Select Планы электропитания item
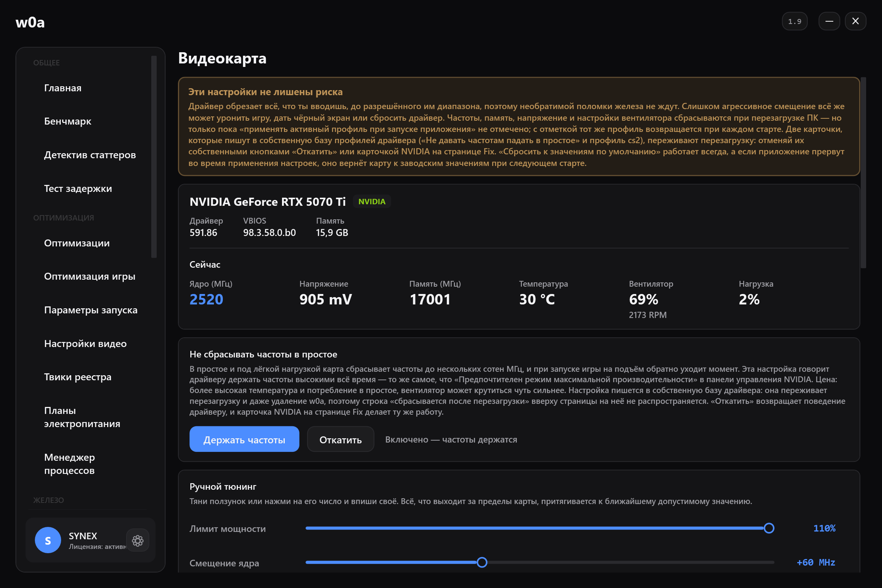882x588 pixels. pos(82,417)
